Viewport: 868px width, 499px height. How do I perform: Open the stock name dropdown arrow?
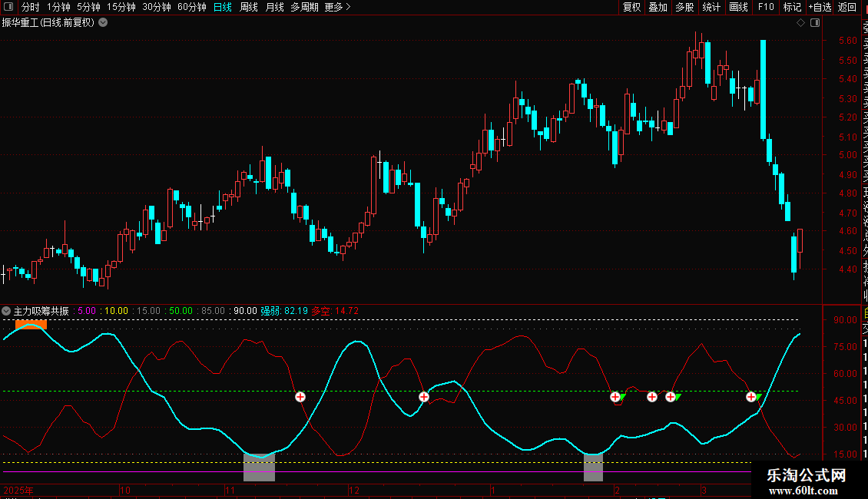pos(103,22)
